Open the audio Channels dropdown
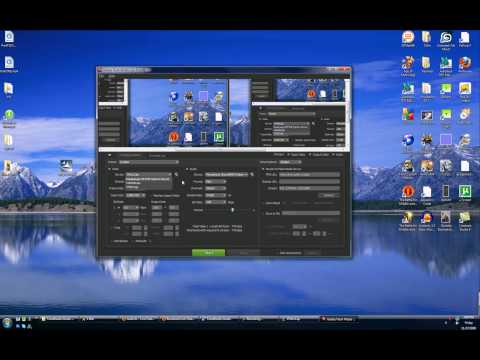The width and height of the screenshot is (480, 360). pos(215,188)
